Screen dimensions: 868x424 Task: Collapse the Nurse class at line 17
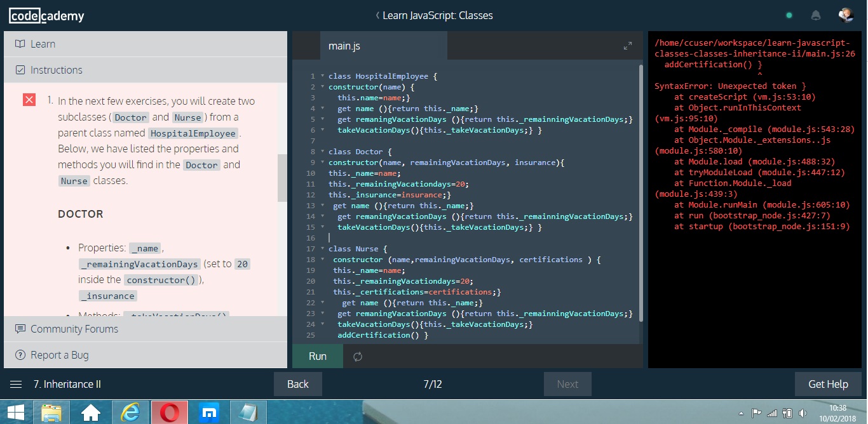[x=322, y=249]
